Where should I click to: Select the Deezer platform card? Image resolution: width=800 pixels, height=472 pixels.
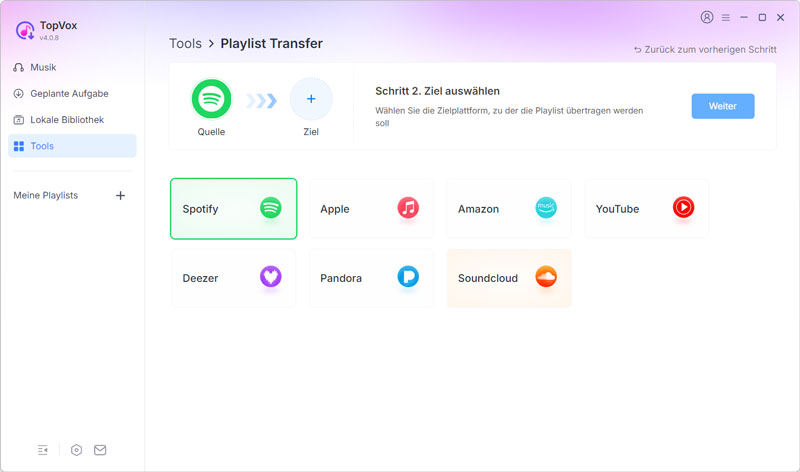click(x=234, y=278)
